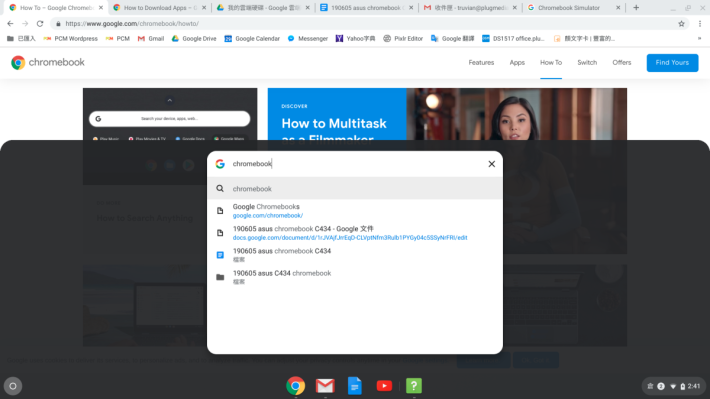Screen dimensions: 710x399
Task: Reload the page
Action: [40, 24]
